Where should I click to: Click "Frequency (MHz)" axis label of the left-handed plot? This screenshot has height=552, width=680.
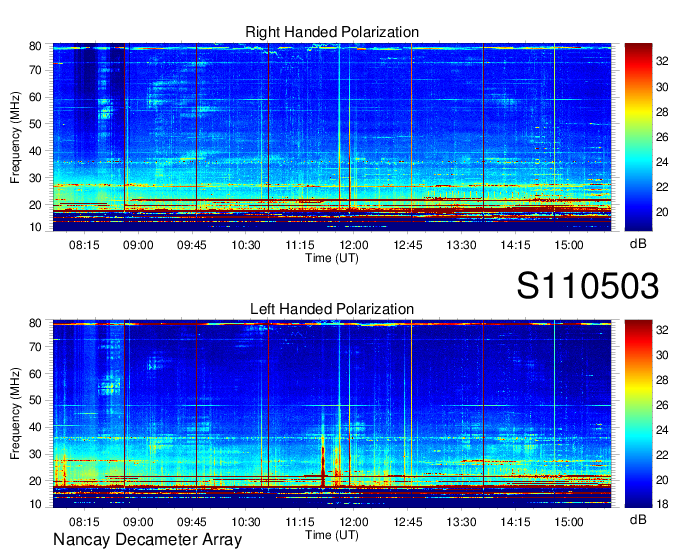[x=15, y=414]
